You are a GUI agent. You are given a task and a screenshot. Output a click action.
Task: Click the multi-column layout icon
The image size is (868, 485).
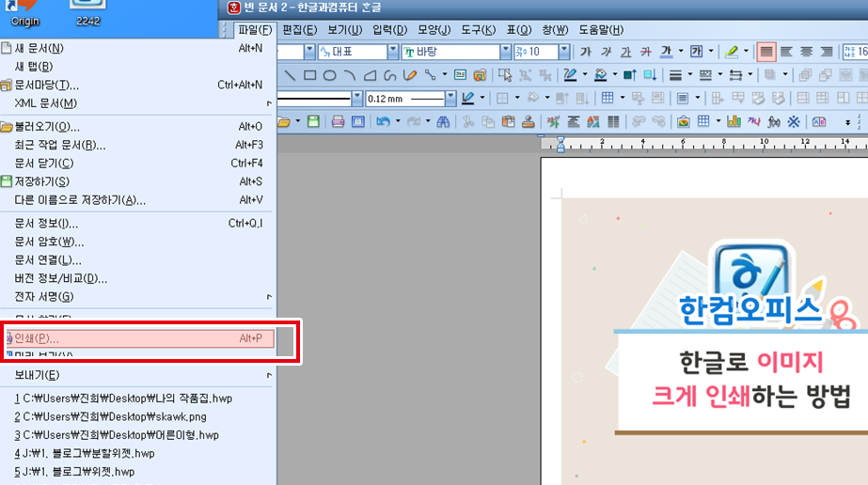[x=613, y=121]
